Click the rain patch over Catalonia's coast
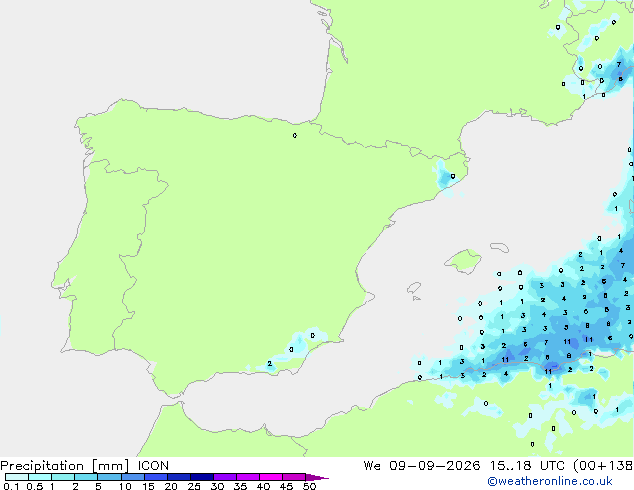The width and height of the screenshot is (634, 490). pyautogui.click(x=447, y=176)
